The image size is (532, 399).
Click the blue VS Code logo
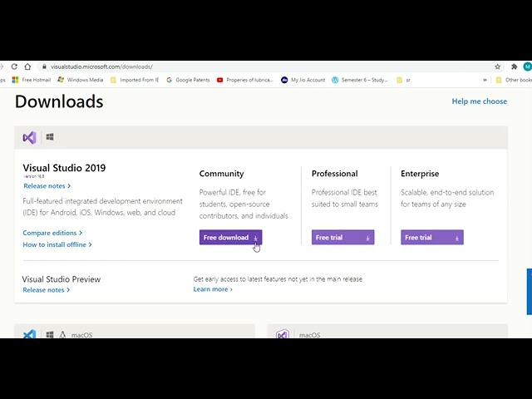[x=30, y=334]
